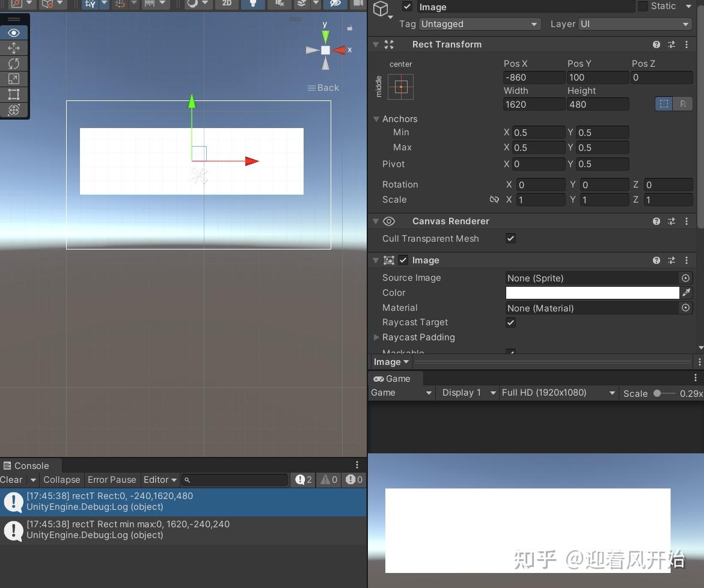Toggle 2D view mode
Image resolution: width=704 pixels, height=588 pixels.
point(227,4)
